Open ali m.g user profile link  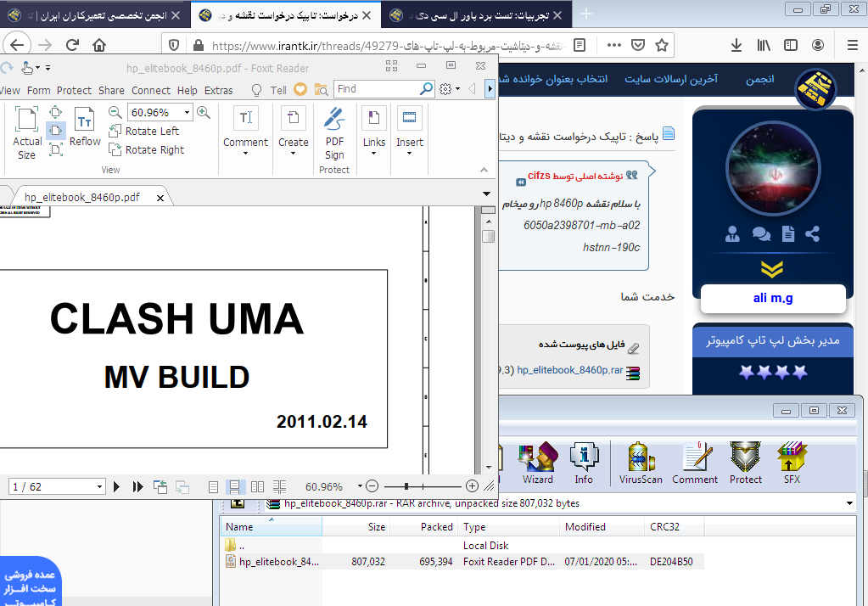[773, 298]
